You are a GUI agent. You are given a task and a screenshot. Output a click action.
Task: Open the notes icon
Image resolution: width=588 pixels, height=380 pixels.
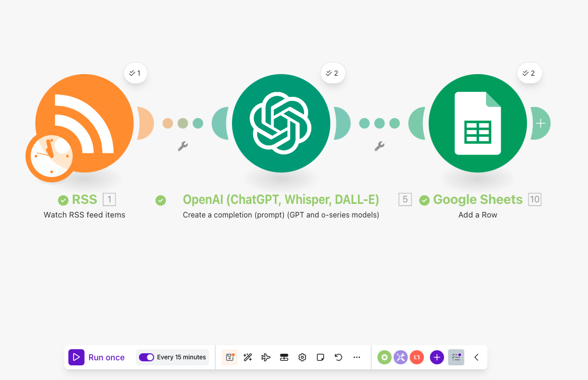point(320,357)
